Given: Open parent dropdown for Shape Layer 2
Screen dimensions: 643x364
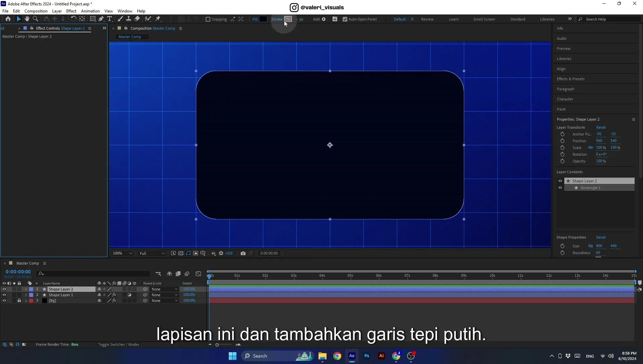Looking at the screenshot, I should pyautogui.click(x=164, y=289).
